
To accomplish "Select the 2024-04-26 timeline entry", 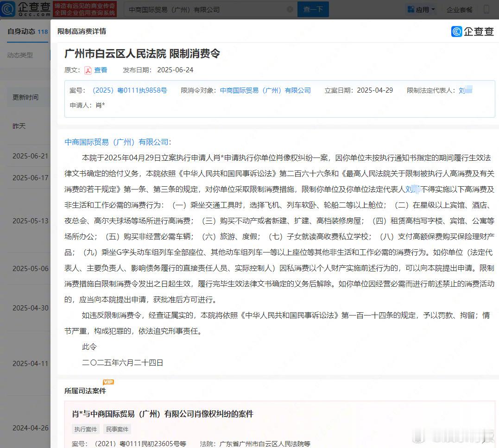I will click(x=30, y=428).
